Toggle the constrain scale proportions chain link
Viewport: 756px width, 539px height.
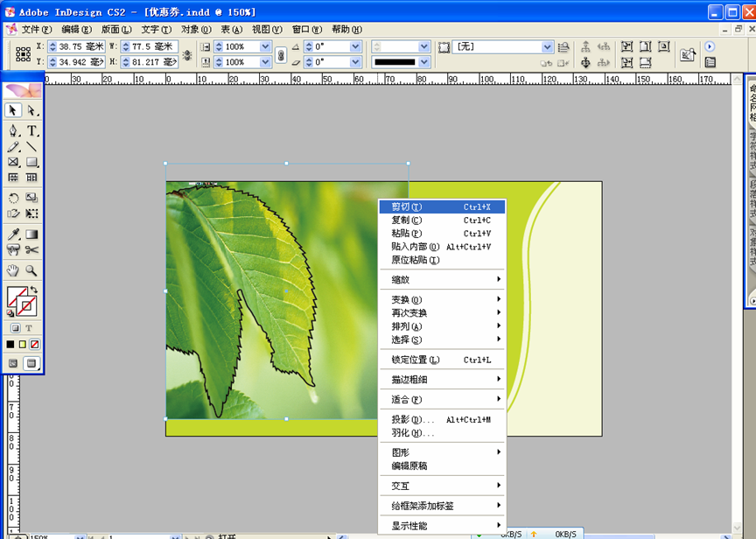(281, 54)
